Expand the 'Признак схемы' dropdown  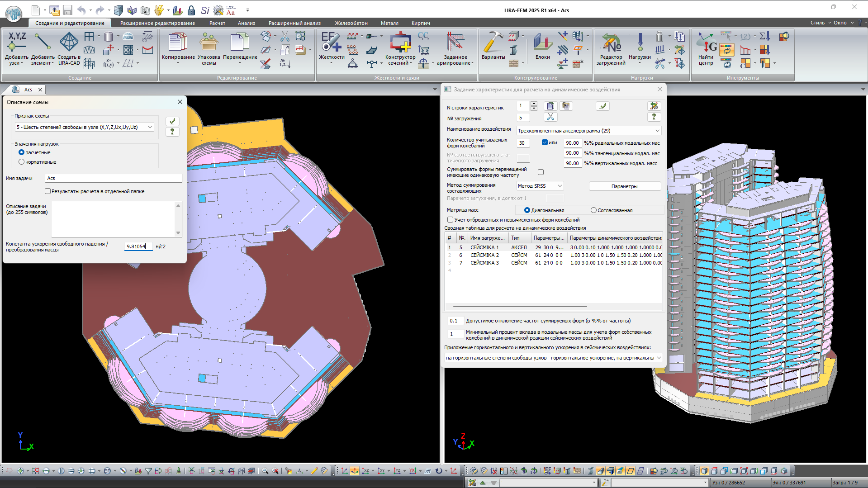click(150, 127)
